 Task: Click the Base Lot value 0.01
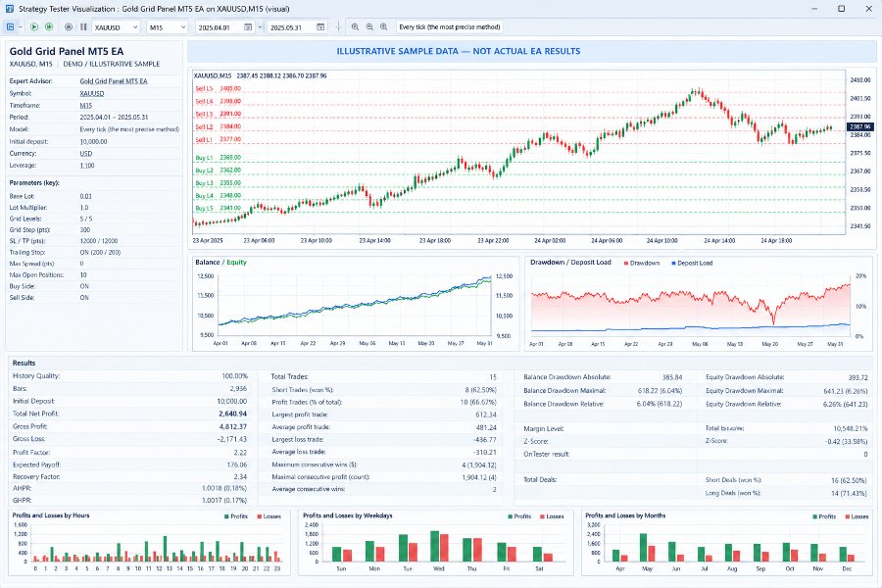(85, 196)
